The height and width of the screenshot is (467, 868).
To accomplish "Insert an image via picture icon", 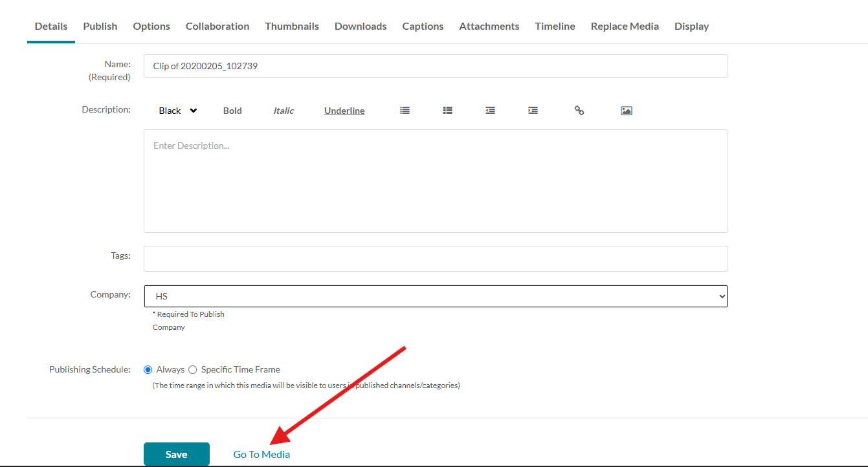I will (x=626, y=111).
